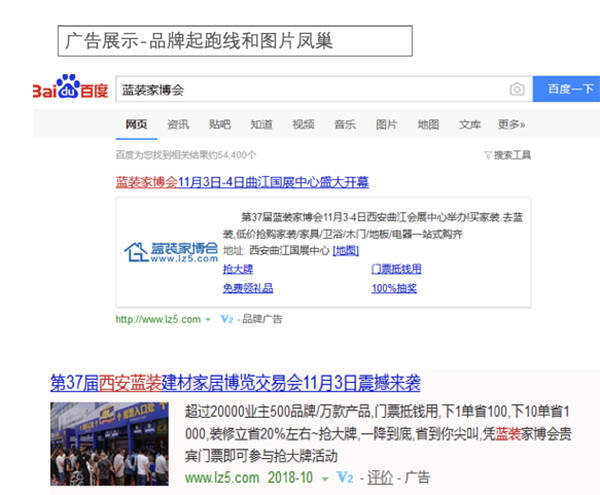The height and width of the screenshot is (495, 600).
Task: Open camera image search icon
Action: click(x=517, y=90)
